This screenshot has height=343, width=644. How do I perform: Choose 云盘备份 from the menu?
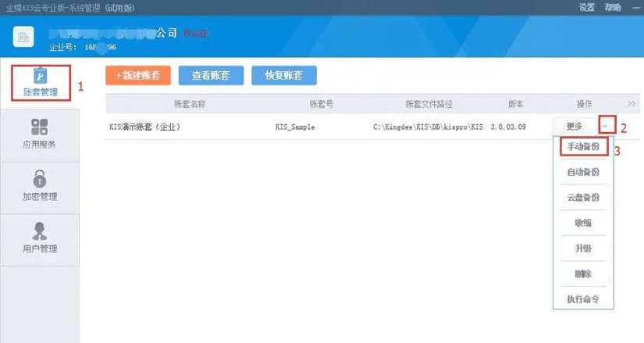click(583, 198)
